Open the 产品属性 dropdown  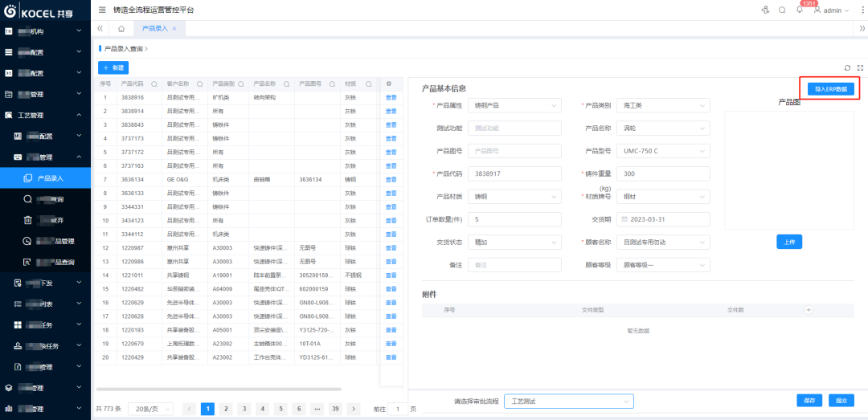point(514,105)
